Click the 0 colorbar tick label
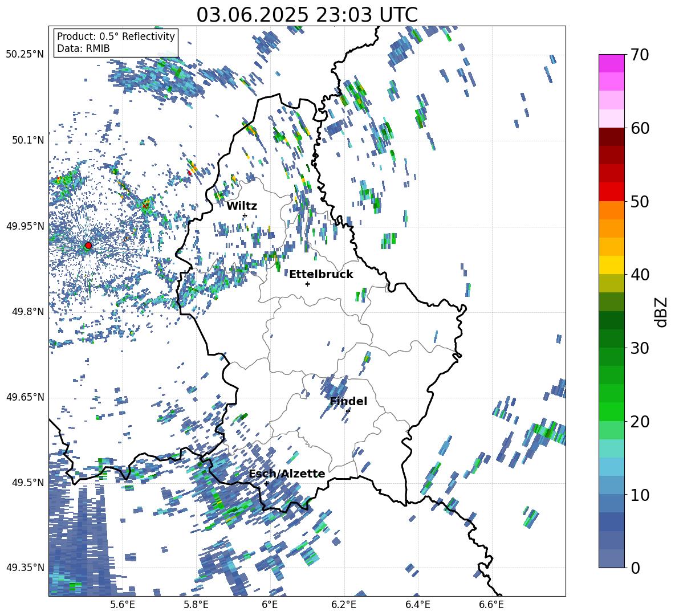The image size is (675, 616). tap(635, 568)
